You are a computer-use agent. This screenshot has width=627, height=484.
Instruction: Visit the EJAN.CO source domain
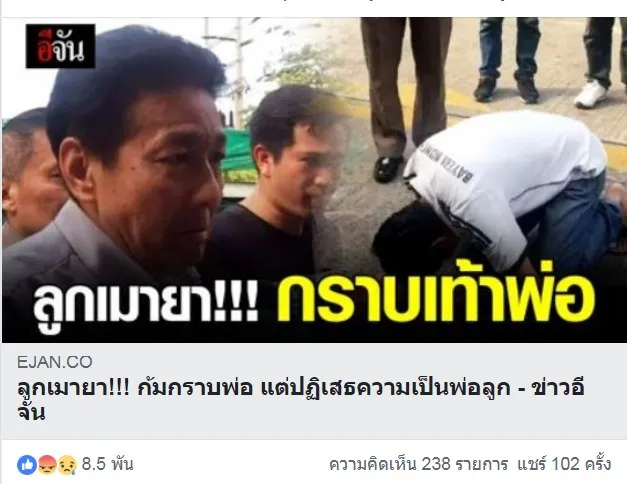point(54,362)
